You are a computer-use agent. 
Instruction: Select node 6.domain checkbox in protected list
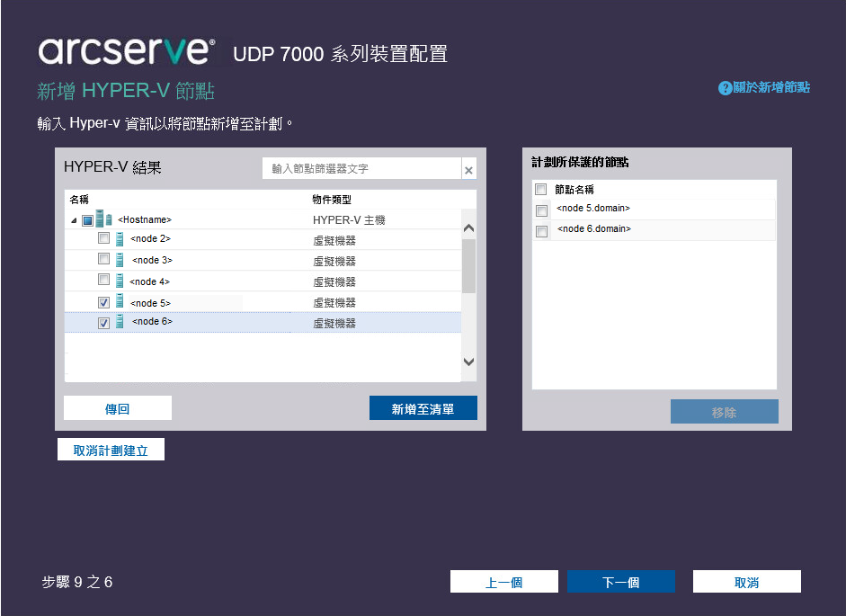click(541, 231)
